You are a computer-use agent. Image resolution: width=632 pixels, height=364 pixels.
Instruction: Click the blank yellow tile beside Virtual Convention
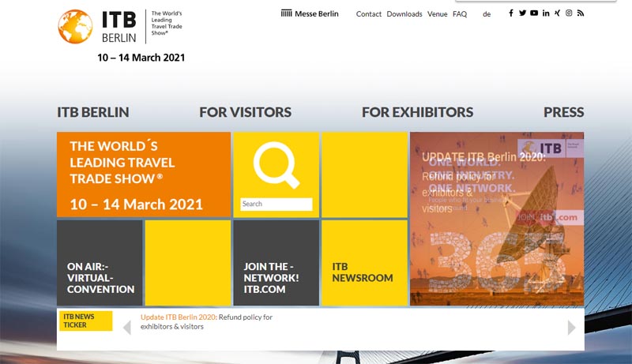coord(188,262)
